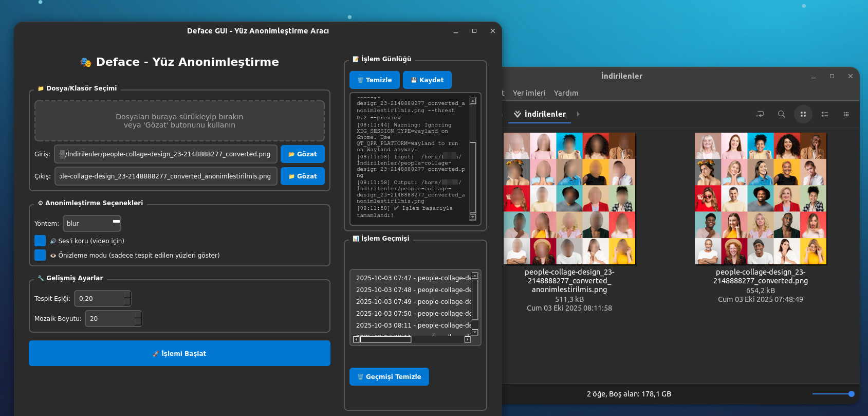
Task: Click the search icon in İndirilenler
Action: pos(781,114)
